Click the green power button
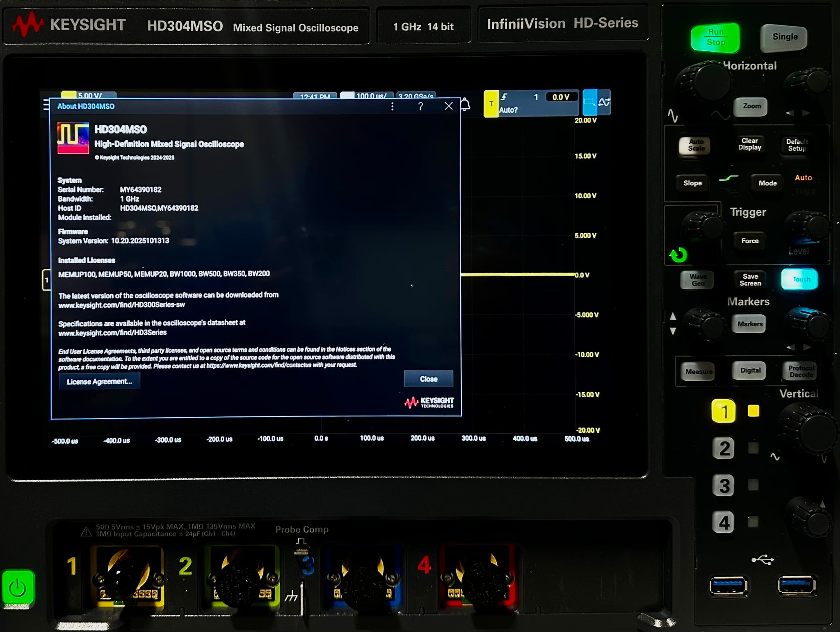 (18, 588)
